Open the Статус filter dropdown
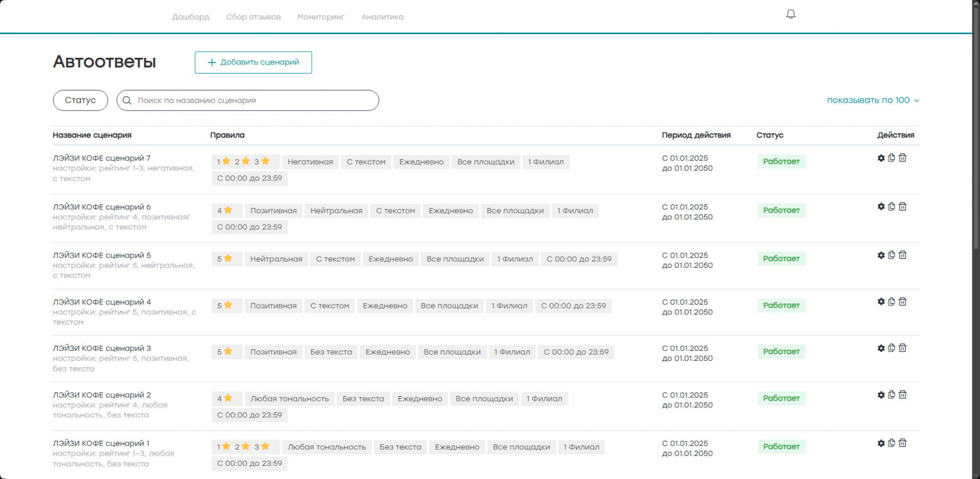 [80, 100]
